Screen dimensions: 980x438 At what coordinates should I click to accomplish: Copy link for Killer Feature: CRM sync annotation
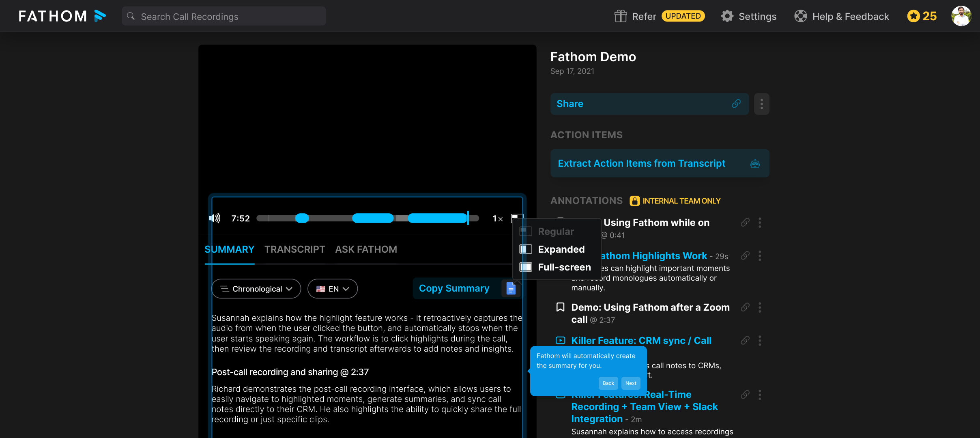click(x=745, y=340)
